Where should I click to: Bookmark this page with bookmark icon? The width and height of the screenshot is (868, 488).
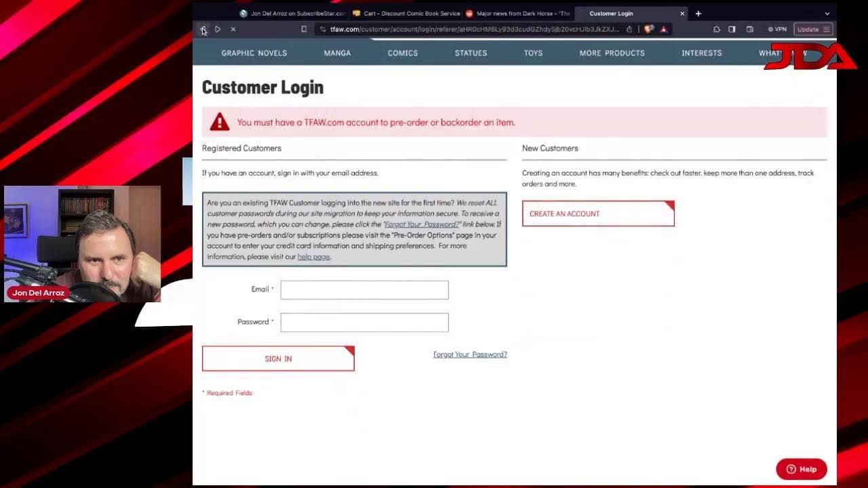pyautogui.click(x=304, y=29)
